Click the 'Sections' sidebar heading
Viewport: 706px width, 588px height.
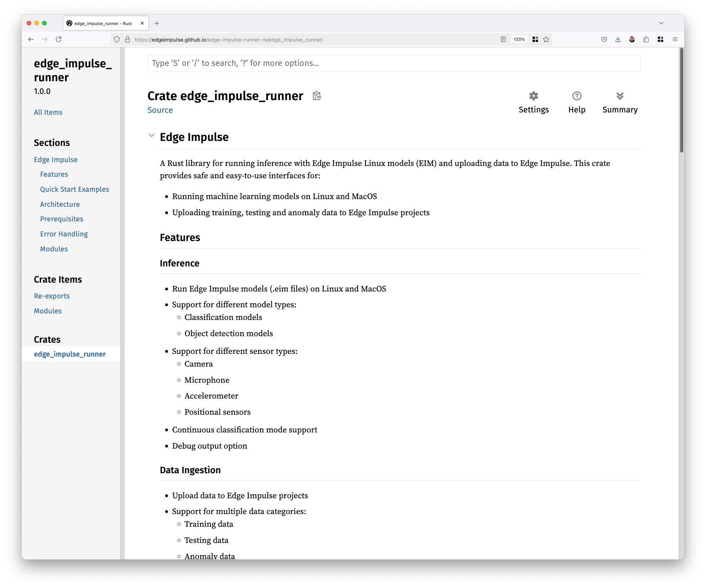[x=52, y=143]
